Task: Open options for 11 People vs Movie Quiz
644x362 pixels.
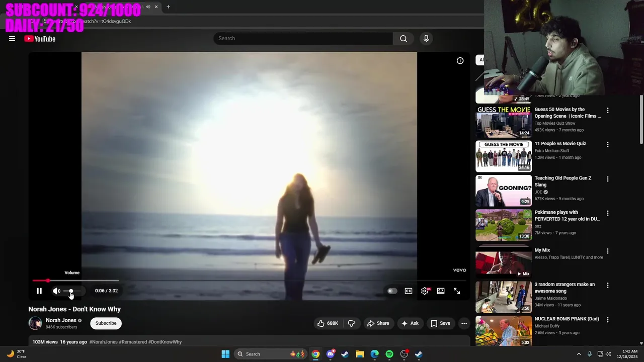Action: 607,144
